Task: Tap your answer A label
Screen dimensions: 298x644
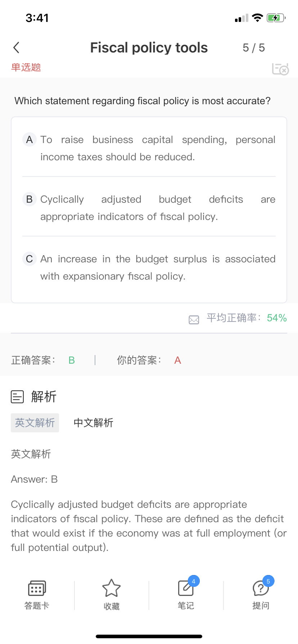Action: point(177,360)
